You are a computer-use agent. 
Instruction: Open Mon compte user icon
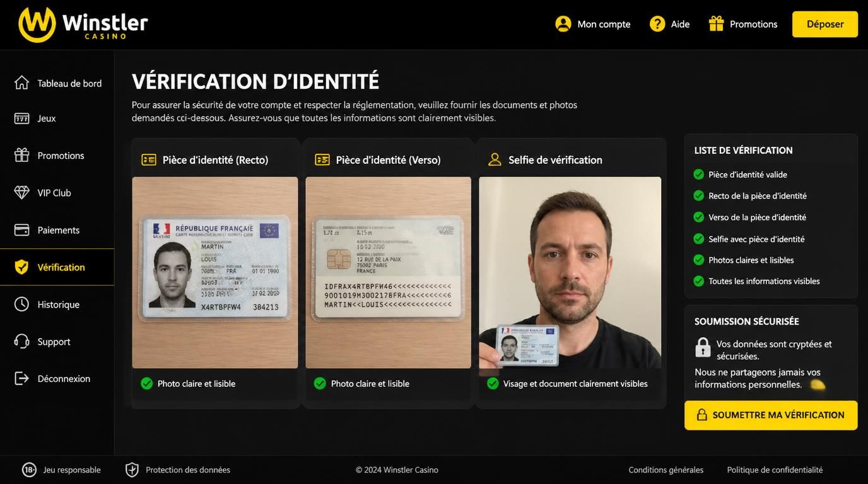563,24
